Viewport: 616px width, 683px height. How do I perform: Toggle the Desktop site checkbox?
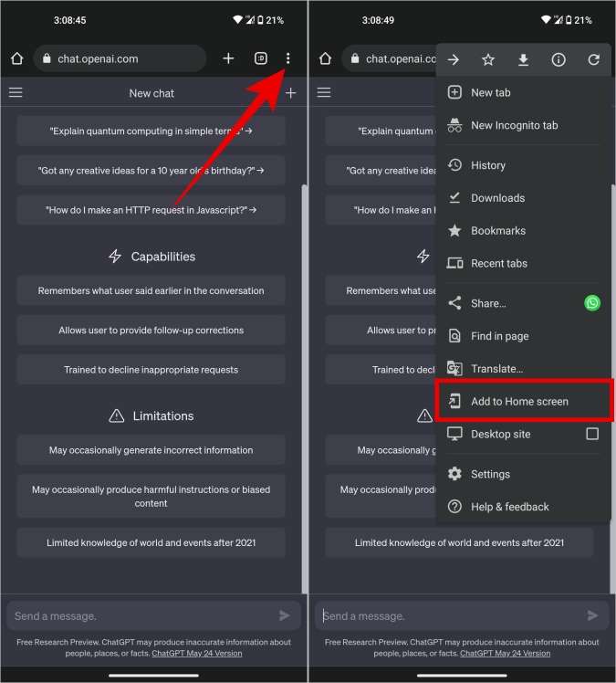[592, 434]
